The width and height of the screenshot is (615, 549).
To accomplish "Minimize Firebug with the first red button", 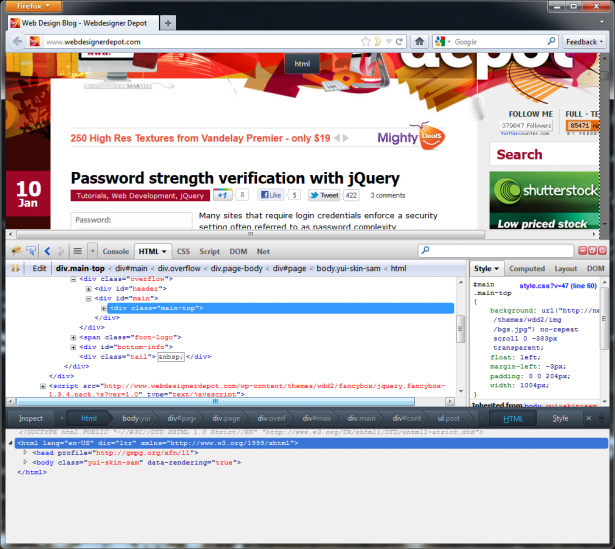I will [582, 251].
